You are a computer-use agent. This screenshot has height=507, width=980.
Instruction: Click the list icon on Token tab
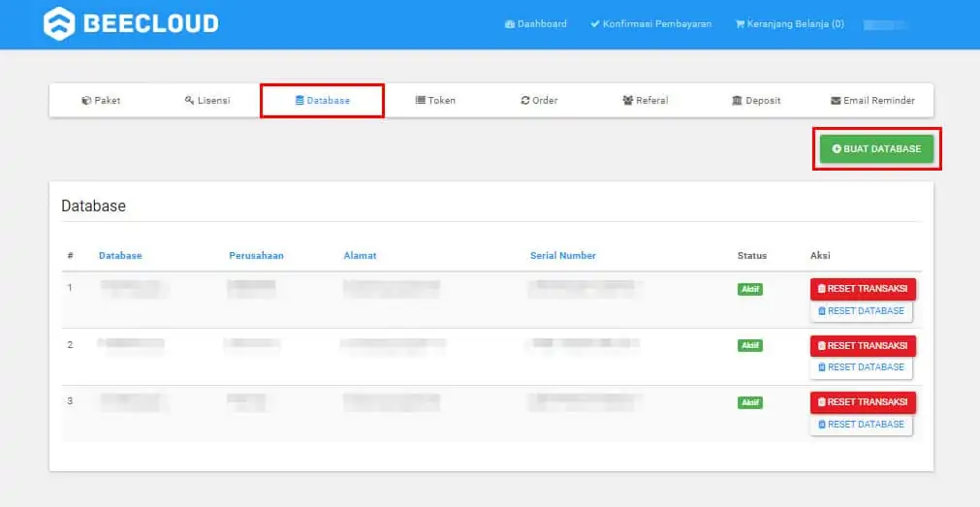coord(420,100)
